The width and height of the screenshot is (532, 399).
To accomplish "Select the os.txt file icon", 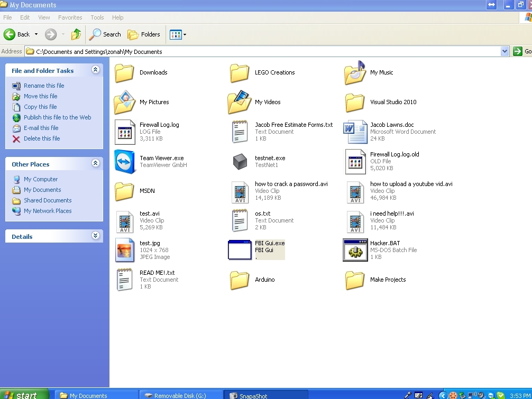I will pyautogui.click(x=240, y=220).
